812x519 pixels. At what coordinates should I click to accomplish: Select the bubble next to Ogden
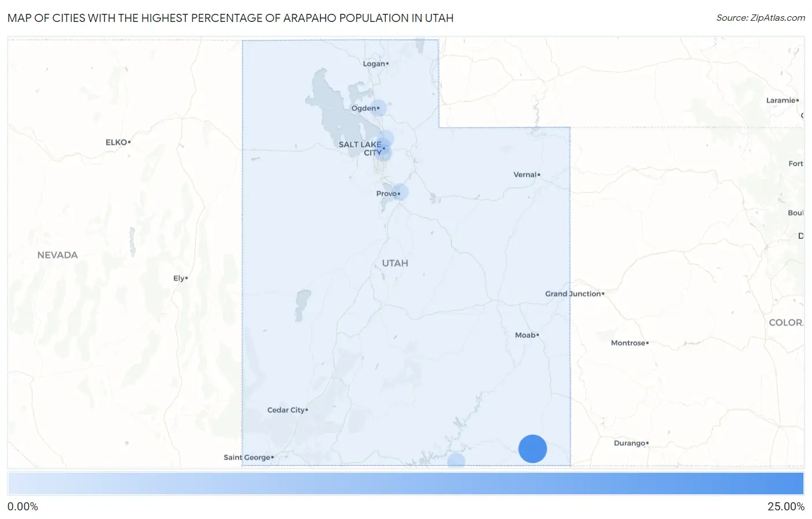click(x=378, y=108)
